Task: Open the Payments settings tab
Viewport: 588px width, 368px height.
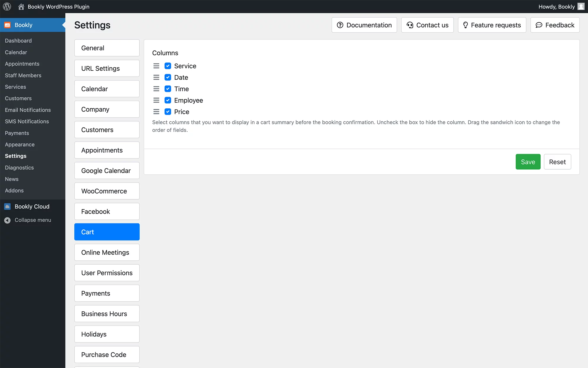Action: [107, 294]
